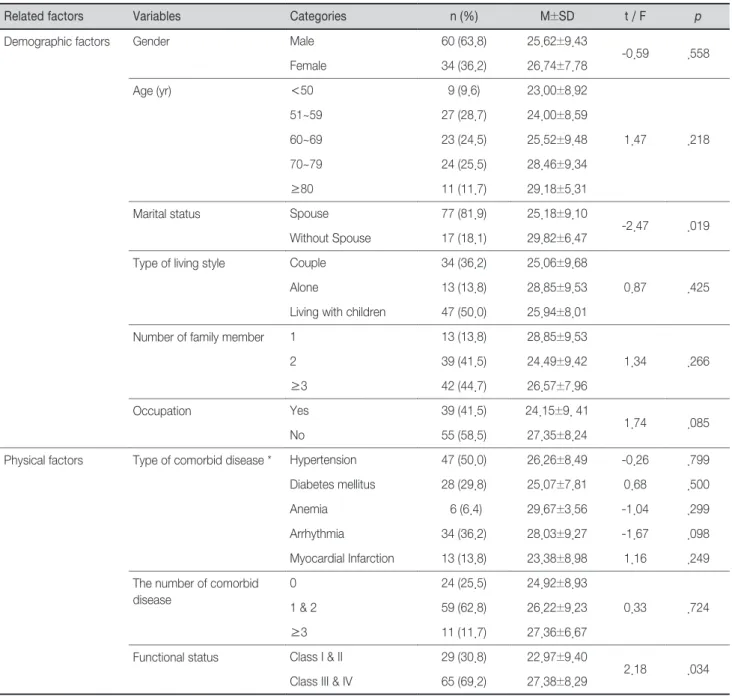The height and width of the screenshot is (696, 732).
Task: Click the 'Functional status' variable cell
Action: (x=176, y=657)
